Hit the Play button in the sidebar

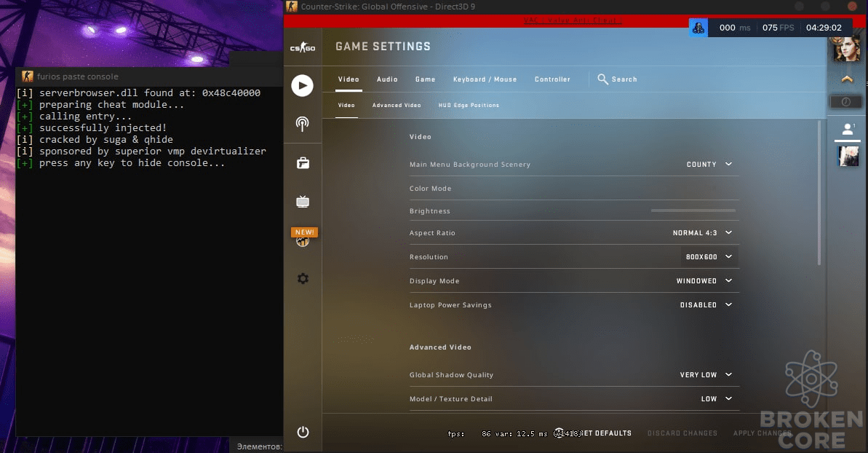(x=302, y=85)
